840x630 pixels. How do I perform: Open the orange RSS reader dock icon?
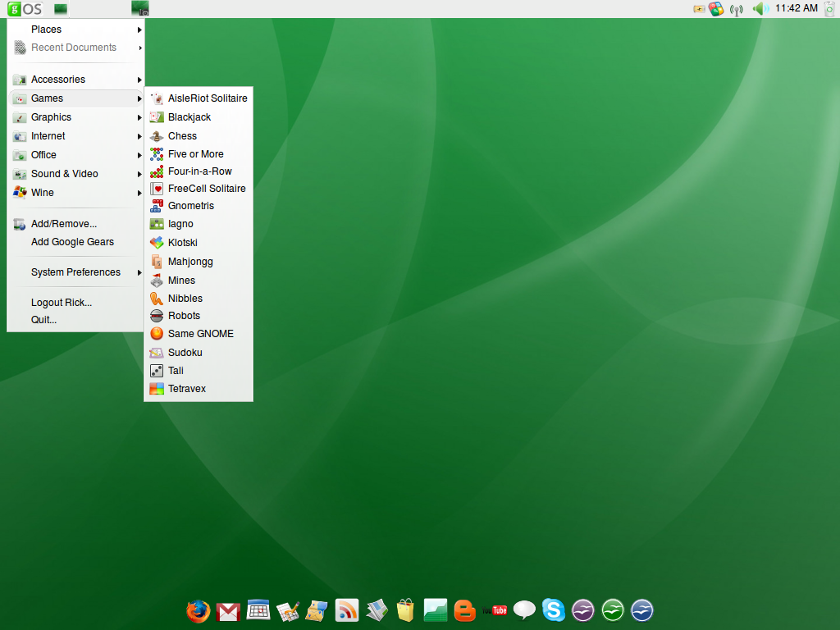pyautogui.click(x=347, y=610)
